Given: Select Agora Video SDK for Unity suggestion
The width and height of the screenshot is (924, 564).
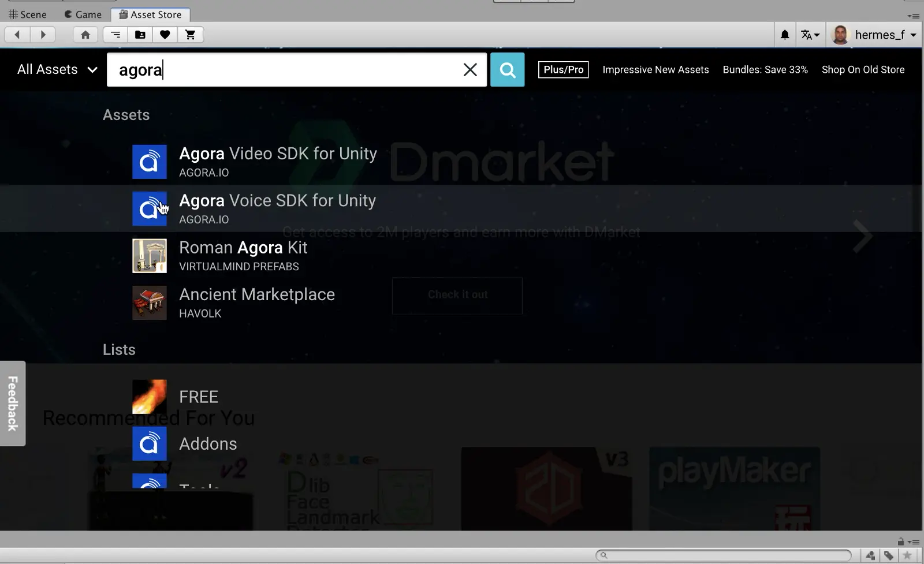Looking at the screenshot, I should pyautogui.click(x=461, y=162).
